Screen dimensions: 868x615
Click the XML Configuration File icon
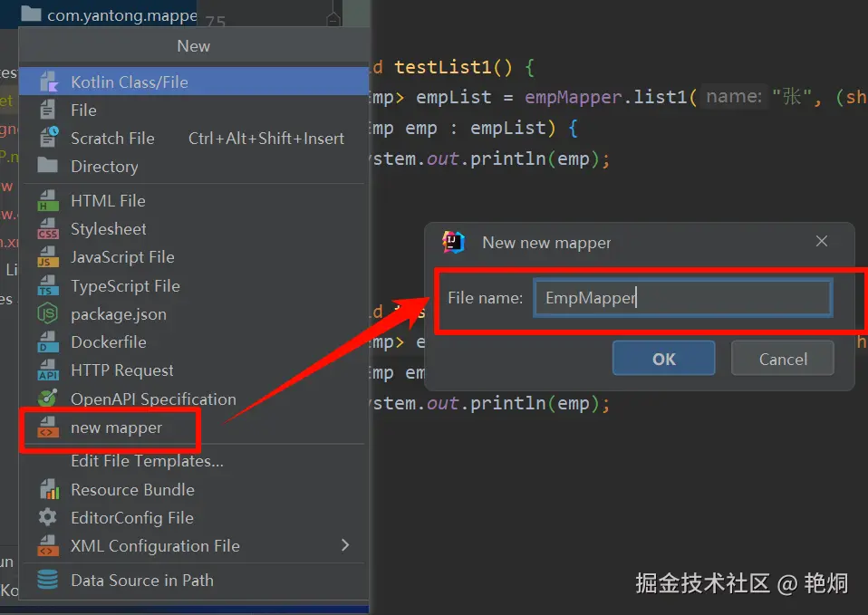pyautogui.click(x=48, y=545)
